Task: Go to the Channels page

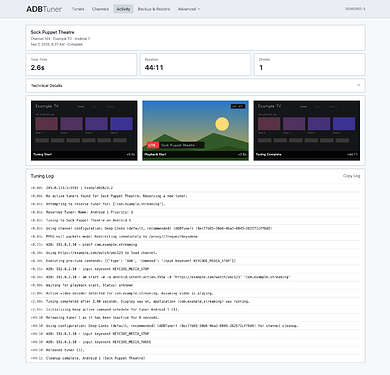Action: (x=100, y=9)
